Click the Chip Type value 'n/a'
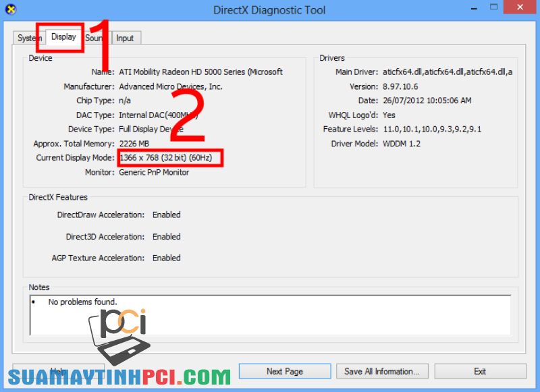 125,101
